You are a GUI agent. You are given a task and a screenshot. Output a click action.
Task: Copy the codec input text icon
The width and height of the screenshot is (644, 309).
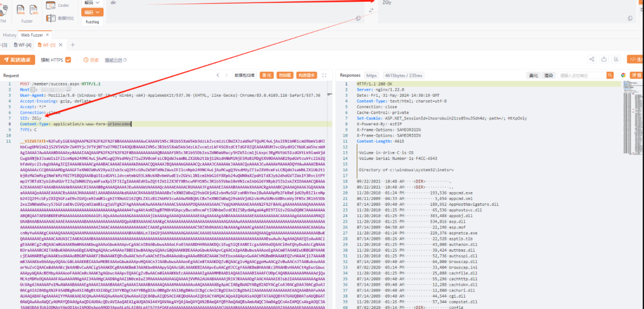(x=358, y=18)
